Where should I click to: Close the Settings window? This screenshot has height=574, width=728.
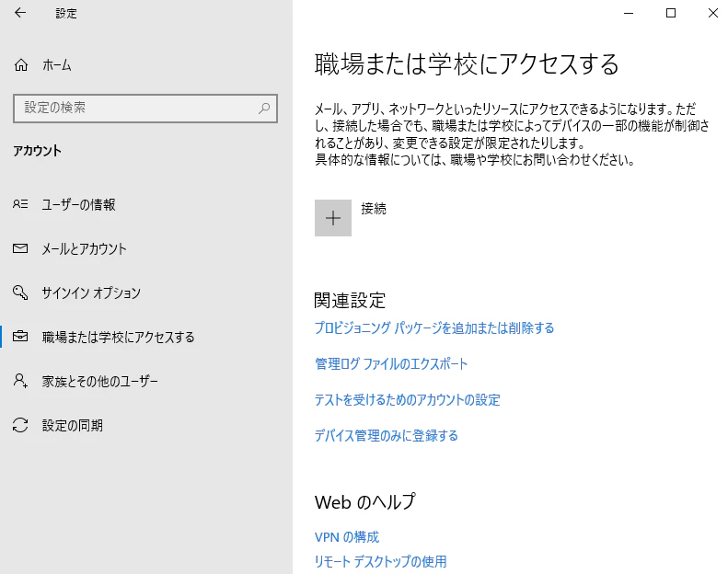(713, 13)
